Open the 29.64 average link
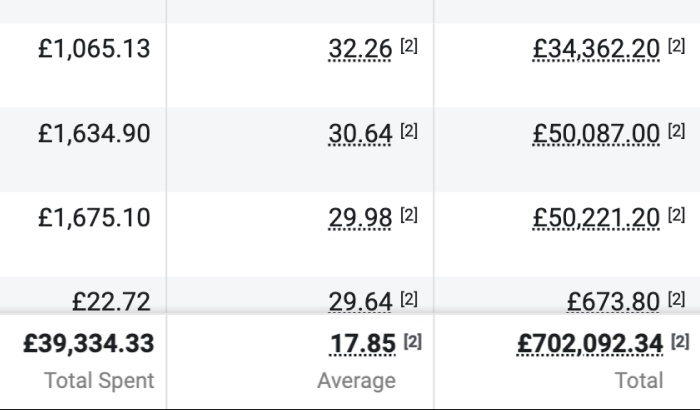 click(360, 301)
